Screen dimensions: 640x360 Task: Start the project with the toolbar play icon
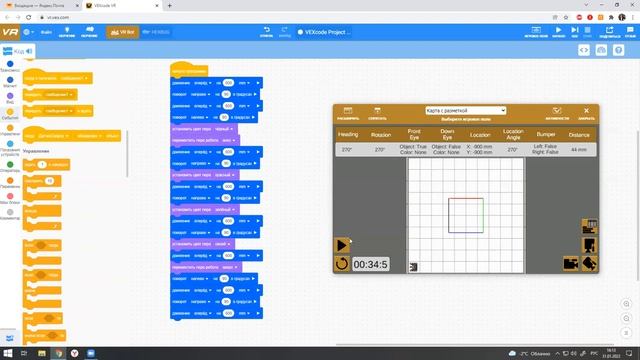click(x=558, y=32)
